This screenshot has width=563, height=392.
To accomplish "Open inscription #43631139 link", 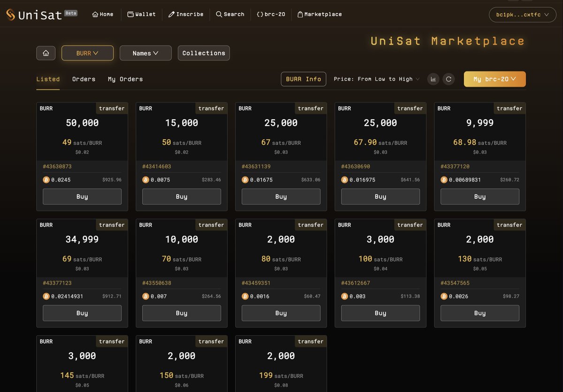I will 256,166.
